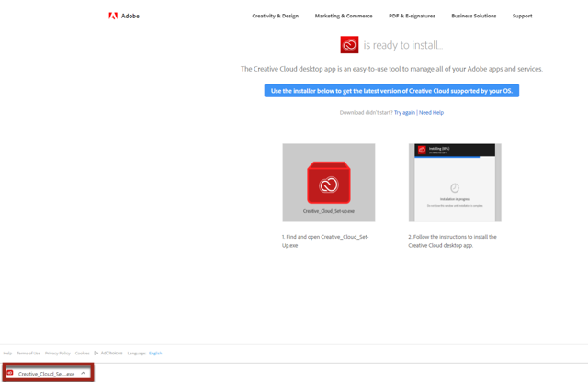Click the 'Try again' download link

click(x=404, y=113)
